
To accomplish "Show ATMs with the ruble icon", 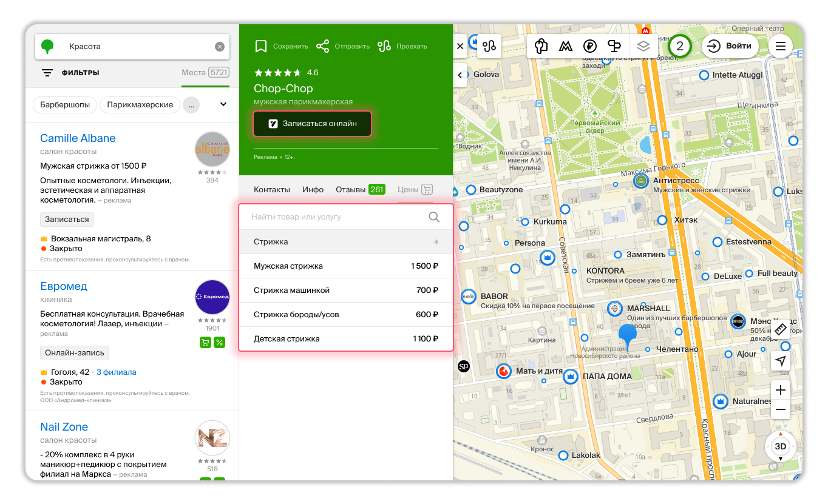I will click(589, 46).
